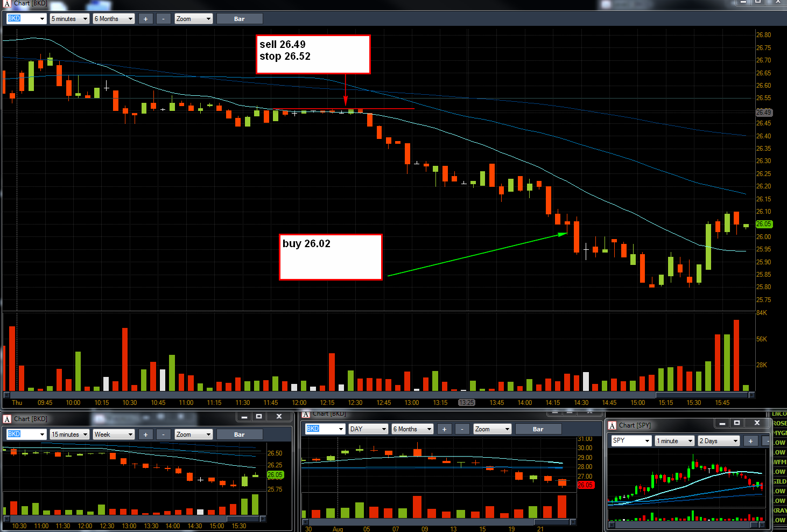Image resolution: width=787 pixels, height=532 pixels.
Task: Close the Chart [SPY] window
Action: click(757, 423)
